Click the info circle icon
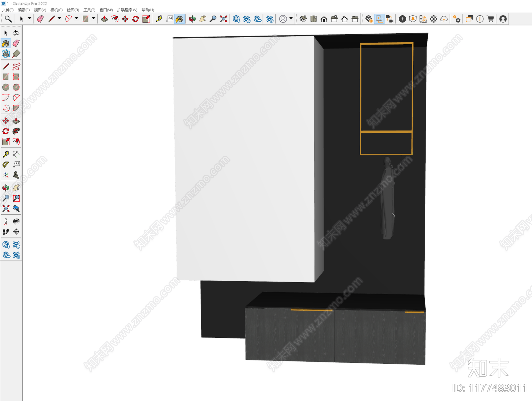This screenshot has width=532, height=401. tap(480, 19)
